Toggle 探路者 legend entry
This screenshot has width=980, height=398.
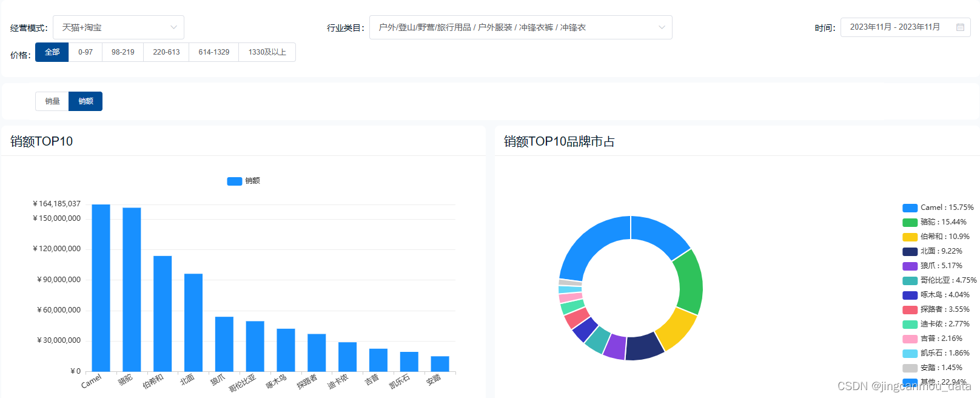pyautogui.click(x=936, y=309)
